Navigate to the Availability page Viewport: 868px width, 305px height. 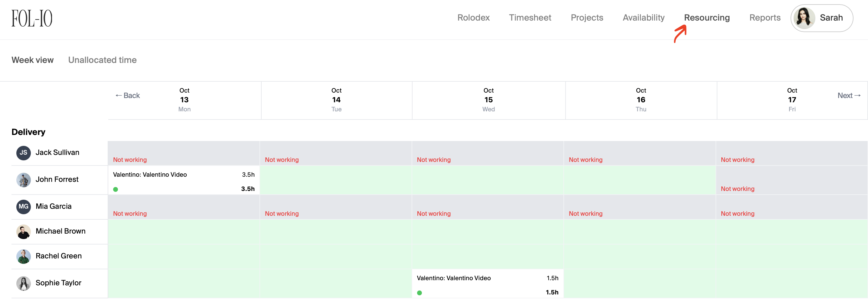[643, 18]
